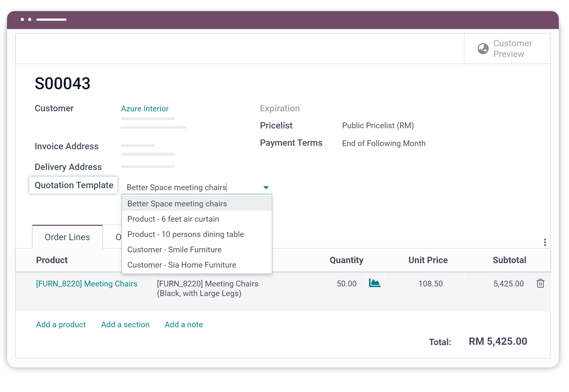
Task: Click 'Add a section' link
Action: point(125,324)
